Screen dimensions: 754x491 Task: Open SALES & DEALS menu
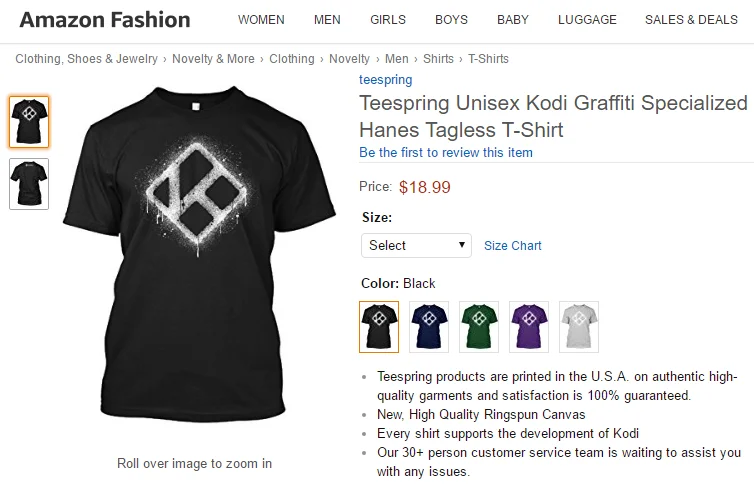click(x=691, y=20)
